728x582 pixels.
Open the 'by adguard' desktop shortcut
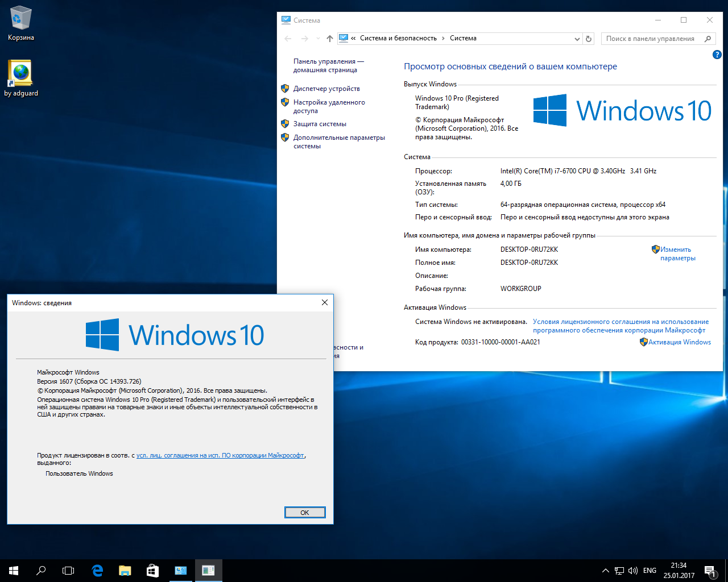(x=21, y=78)
